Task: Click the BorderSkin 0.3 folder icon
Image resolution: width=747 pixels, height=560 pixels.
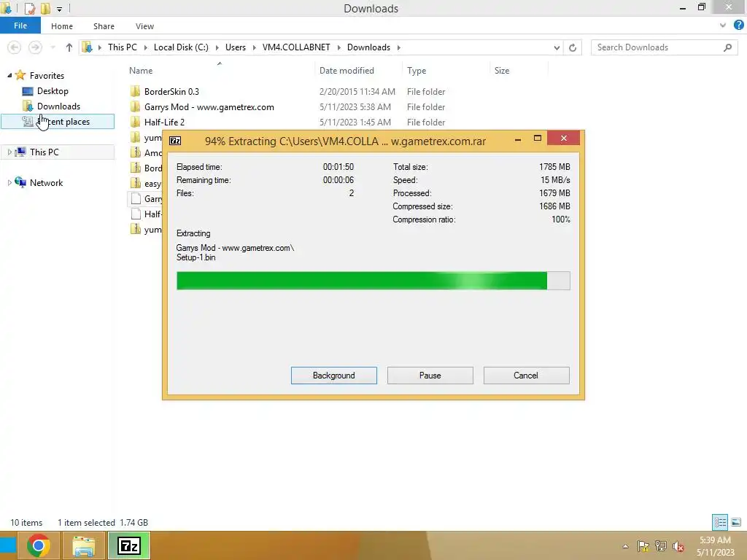Action: pyautogui.click(x=135, y=91)
